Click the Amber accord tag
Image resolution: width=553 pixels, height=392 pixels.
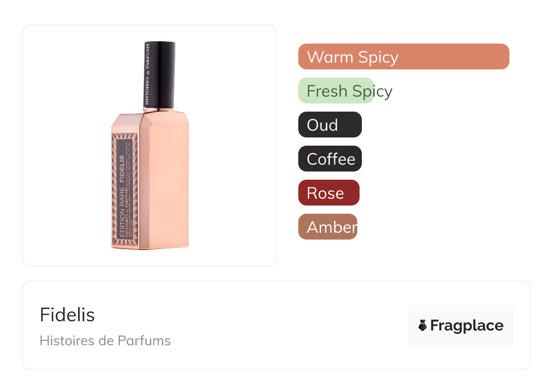point(328,227)
